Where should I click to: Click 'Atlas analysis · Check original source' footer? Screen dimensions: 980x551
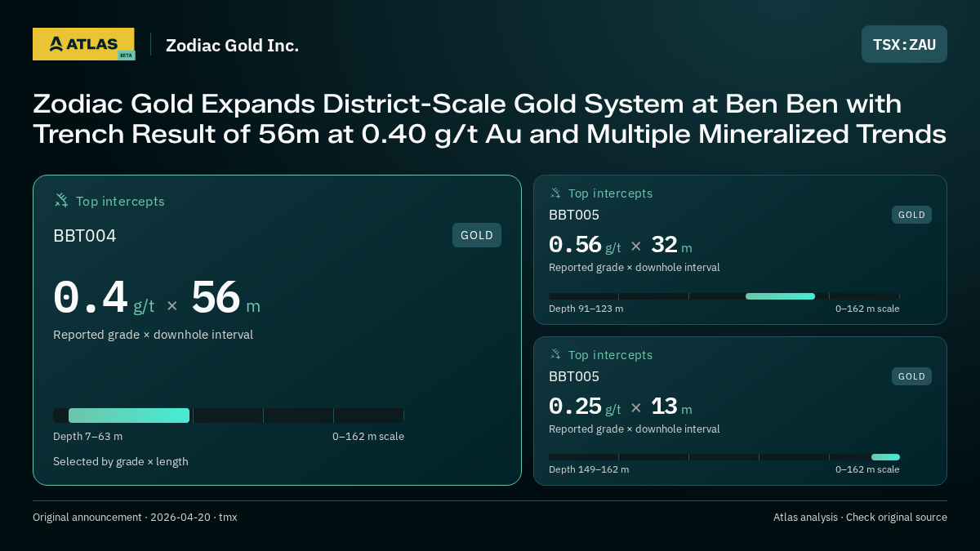[x=860, y=517]
